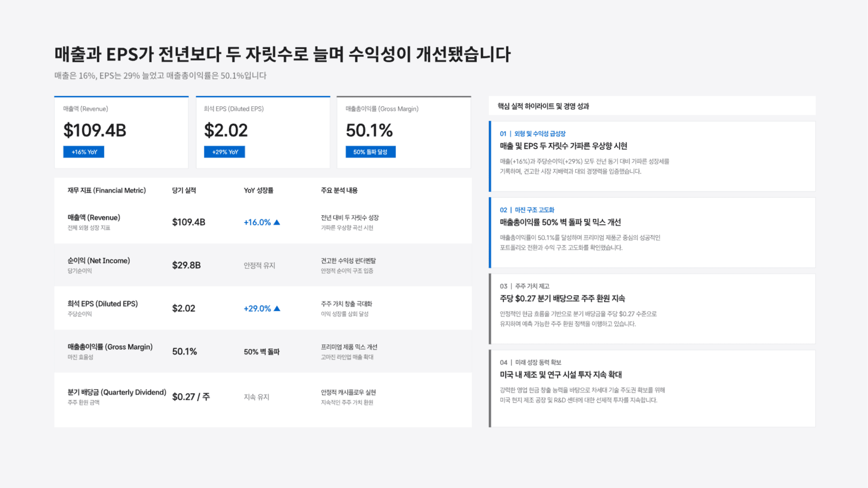Click the 주주 가치 창출 극대화 analysis cell
868x488 pixels.
coord(346,304)
